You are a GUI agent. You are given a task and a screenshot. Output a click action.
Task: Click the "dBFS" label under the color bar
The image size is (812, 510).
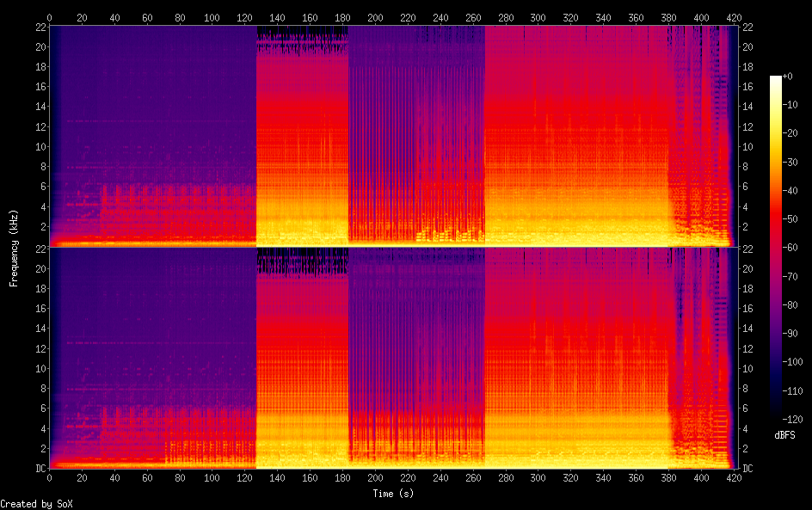tap(784, 436)
